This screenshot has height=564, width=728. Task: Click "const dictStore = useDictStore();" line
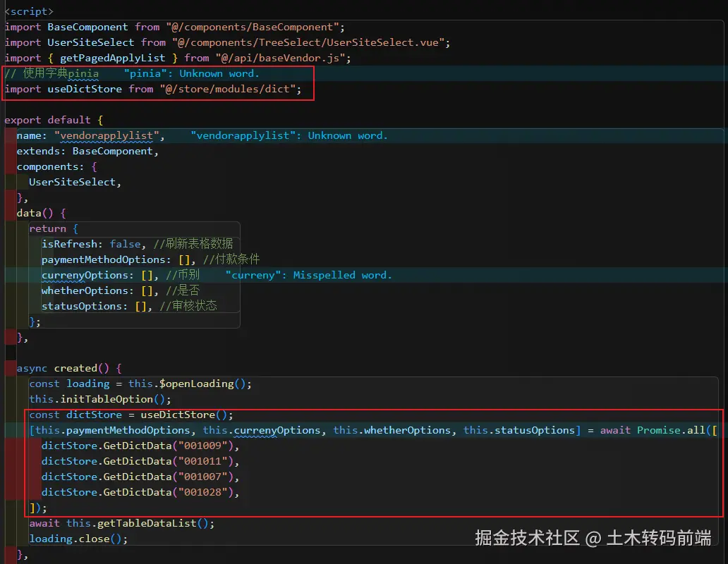(131, 415)
